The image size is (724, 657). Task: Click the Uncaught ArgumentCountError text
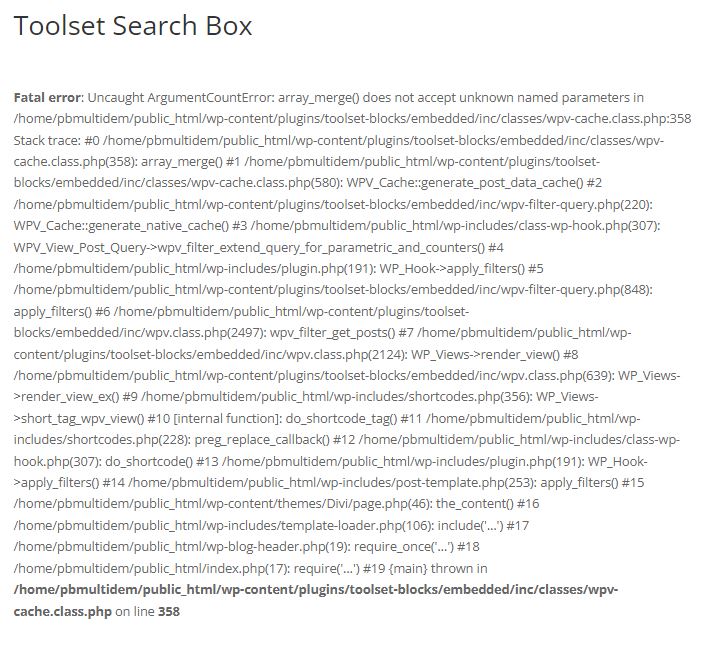181,98
